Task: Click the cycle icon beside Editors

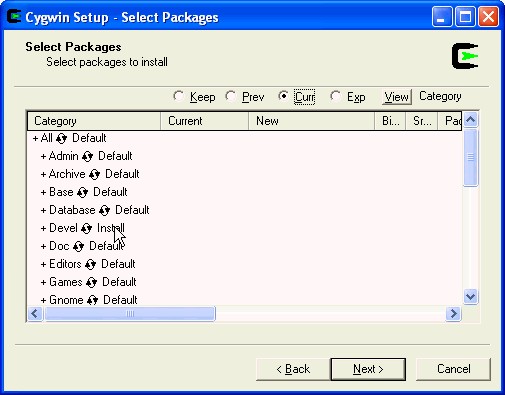Action: click(90, 264)
